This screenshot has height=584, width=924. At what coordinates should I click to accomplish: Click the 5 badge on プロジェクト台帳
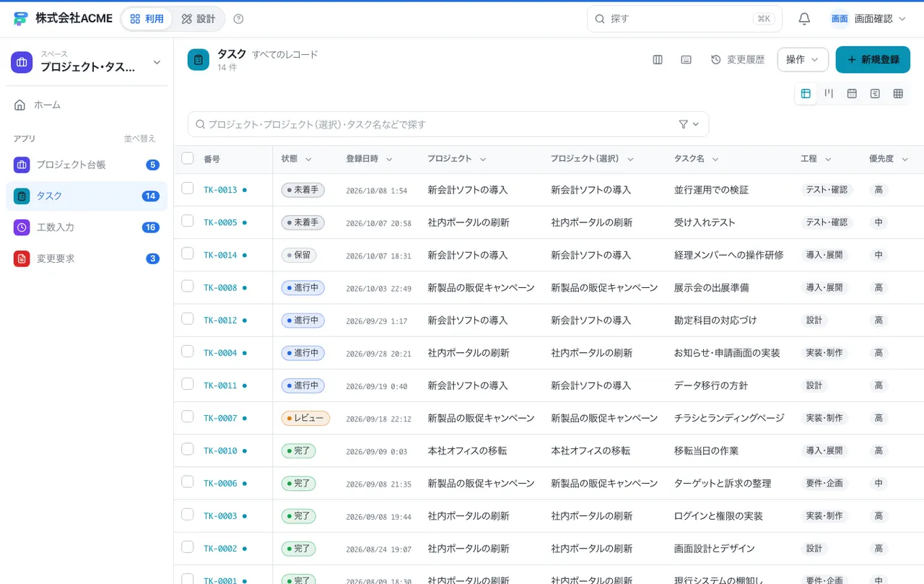click(153, 165)
